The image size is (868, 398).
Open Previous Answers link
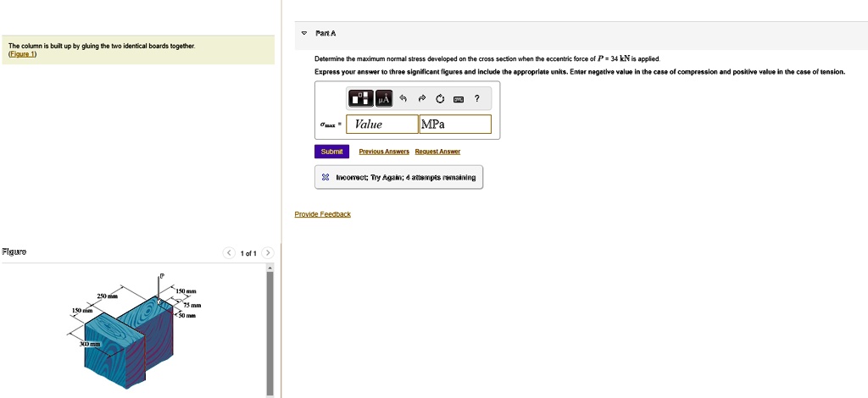[384, 152]
